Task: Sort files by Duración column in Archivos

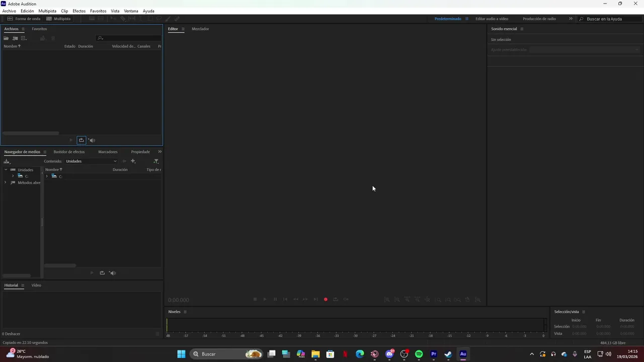Action: [x=86, y=46]
